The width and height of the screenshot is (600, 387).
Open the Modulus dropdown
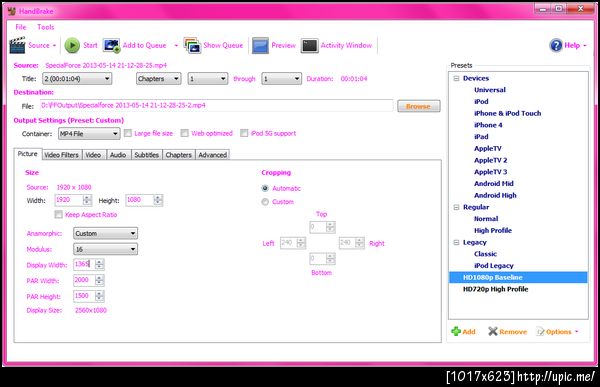[x=105, y=249]
